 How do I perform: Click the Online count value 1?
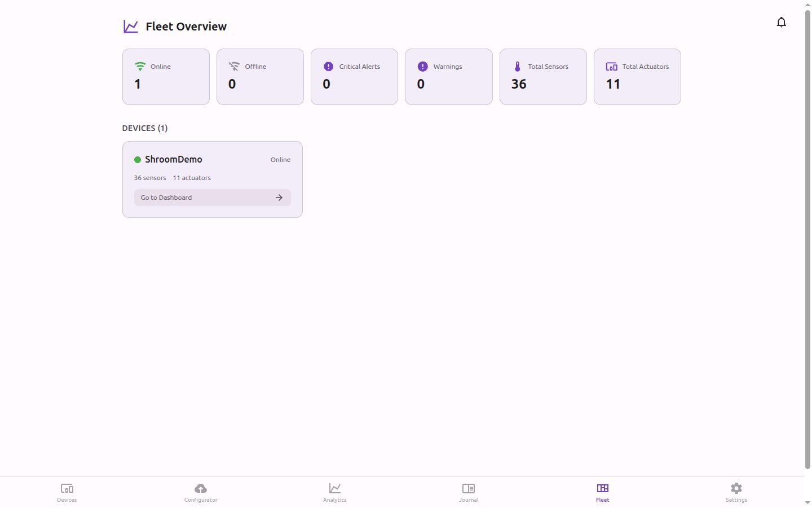point(138,84)
